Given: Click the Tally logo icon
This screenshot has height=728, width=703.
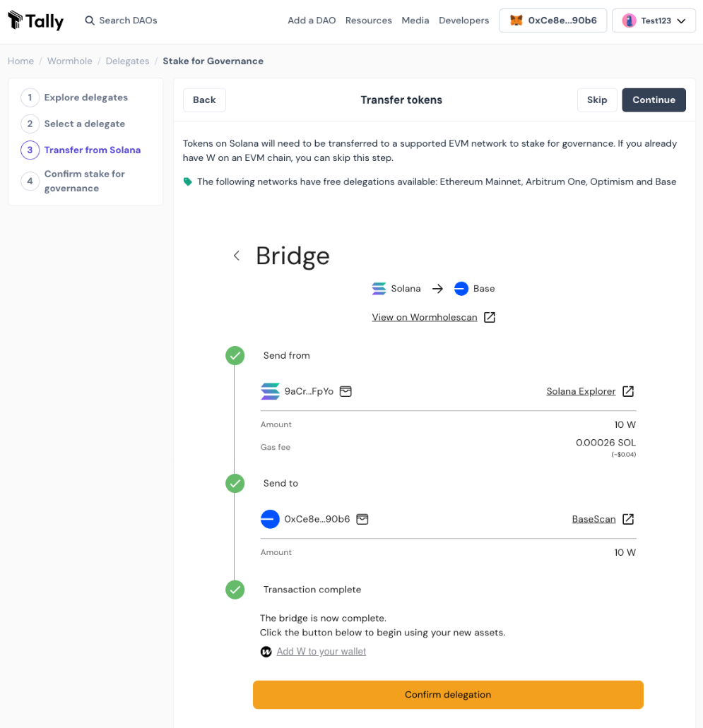Looking at the screenshot, I should pos(15,20).
